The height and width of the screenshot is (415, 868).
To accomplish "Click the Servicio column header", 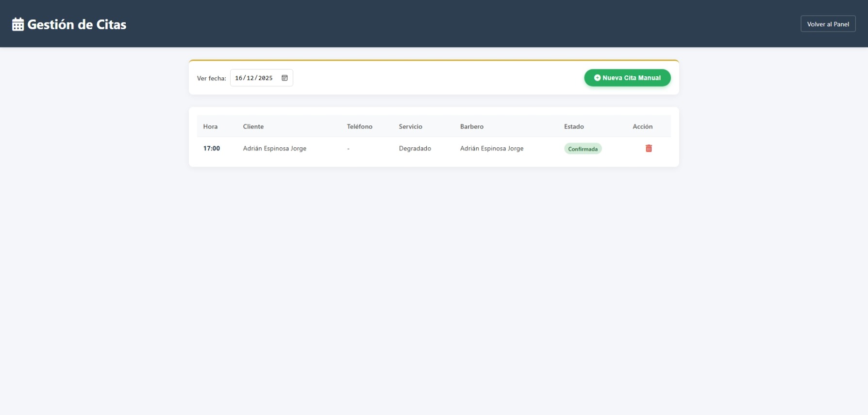I will (x=410, y=126).
